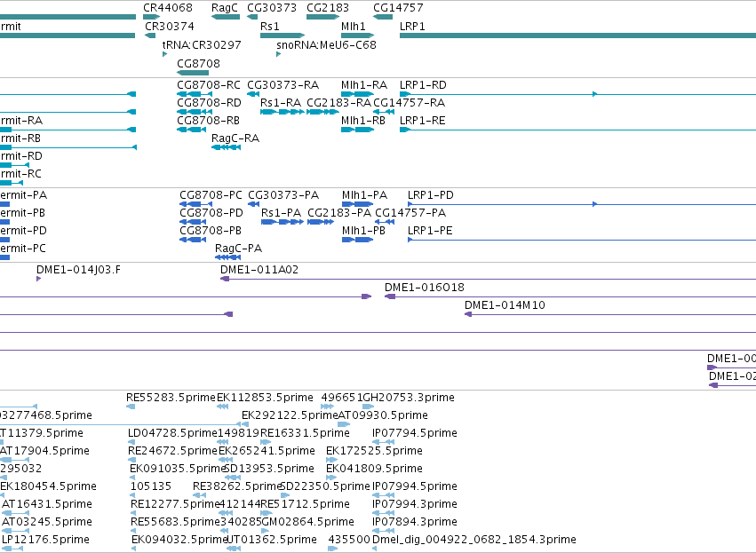Select the LRP1-PE protein label

click(x=430, y=231)
